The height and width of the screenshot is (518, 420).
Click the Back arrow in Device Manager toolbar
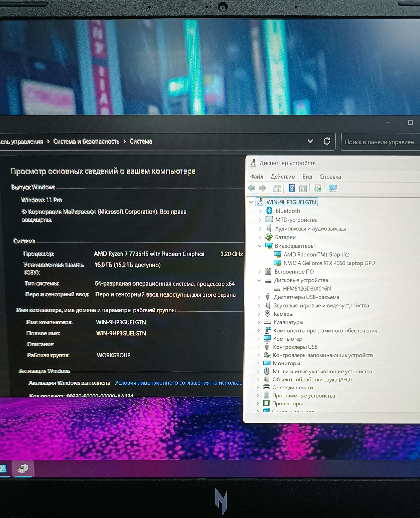click(x=252, y=188)
